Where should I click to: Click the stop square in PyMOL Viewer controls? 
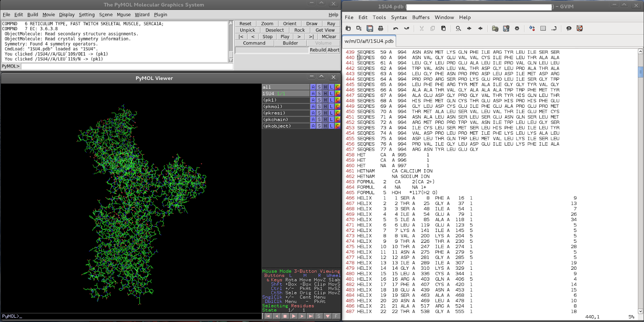285,316
